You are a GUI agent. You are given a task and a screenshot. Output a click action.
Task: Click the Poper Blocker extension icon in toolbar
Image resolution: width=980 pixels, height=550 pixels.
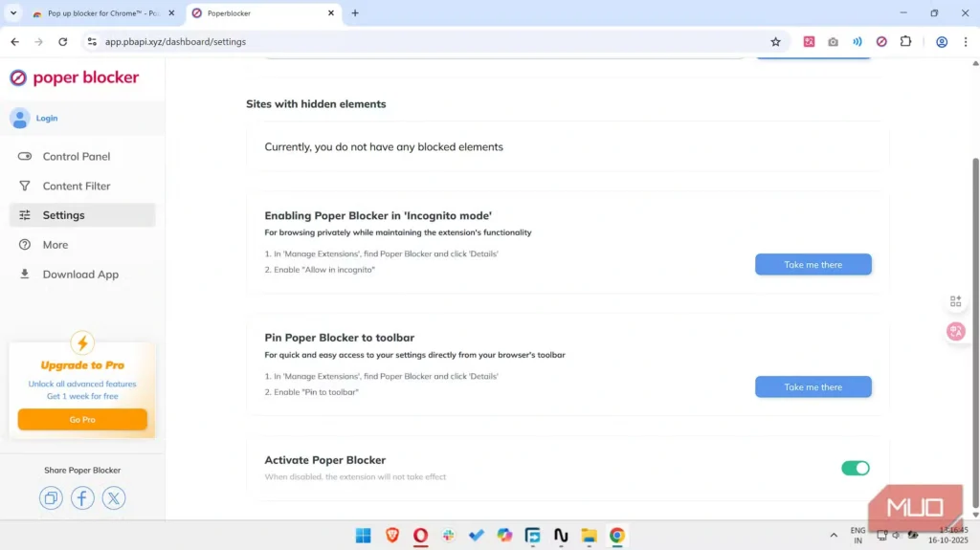881,42
